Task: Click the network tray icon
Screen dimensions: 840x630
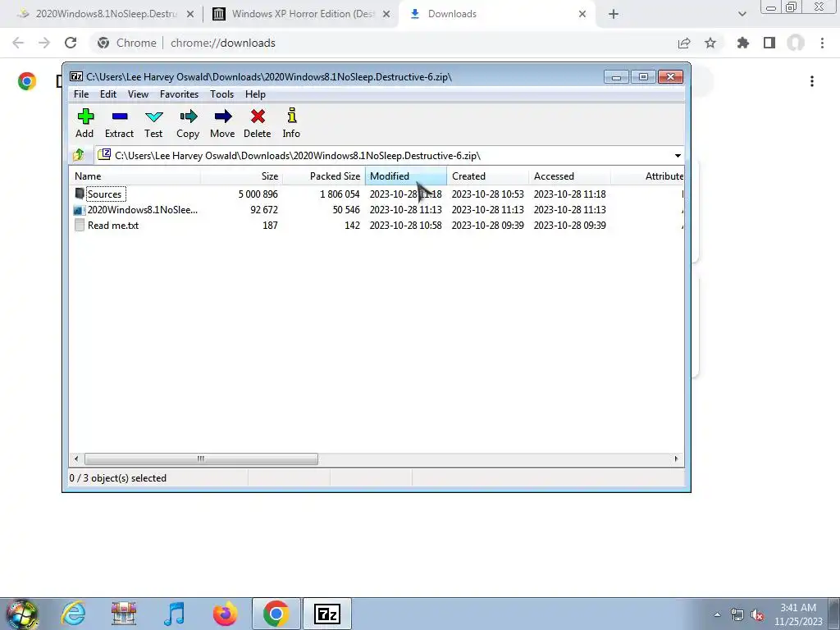Action: click(737, 615)
